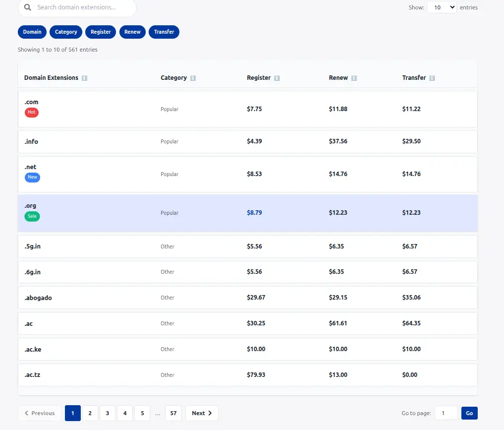Sort by Transfer price column icon
504x430 pixels.
[432, 78]
